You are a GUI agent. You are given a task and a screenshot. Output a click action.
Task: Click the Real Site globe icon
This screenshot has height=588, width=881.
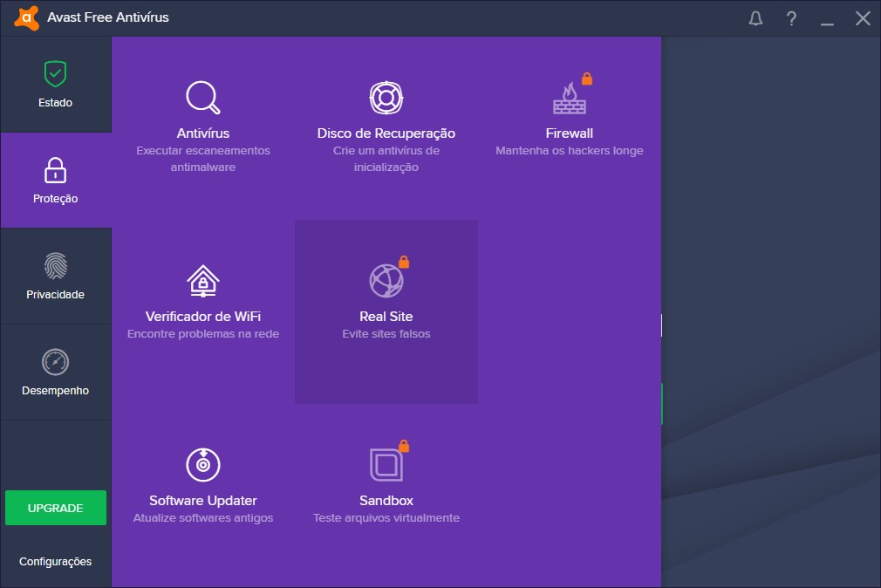coord(386,281)
